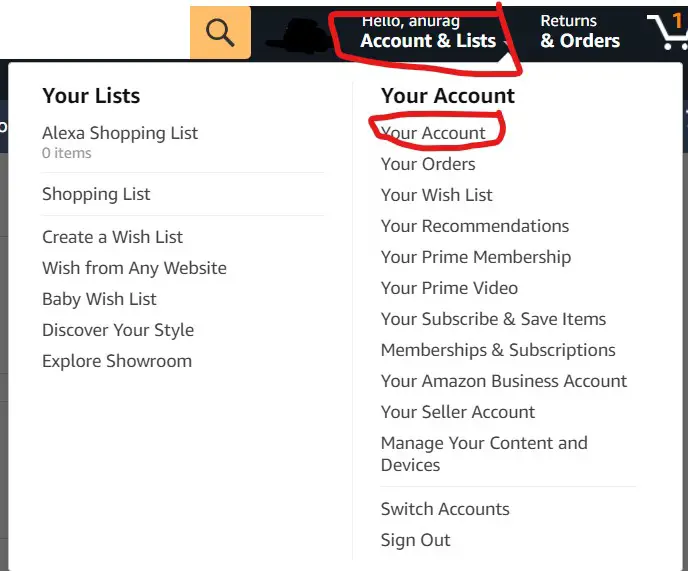Open Returns & Orders

[x=580, y=32]
